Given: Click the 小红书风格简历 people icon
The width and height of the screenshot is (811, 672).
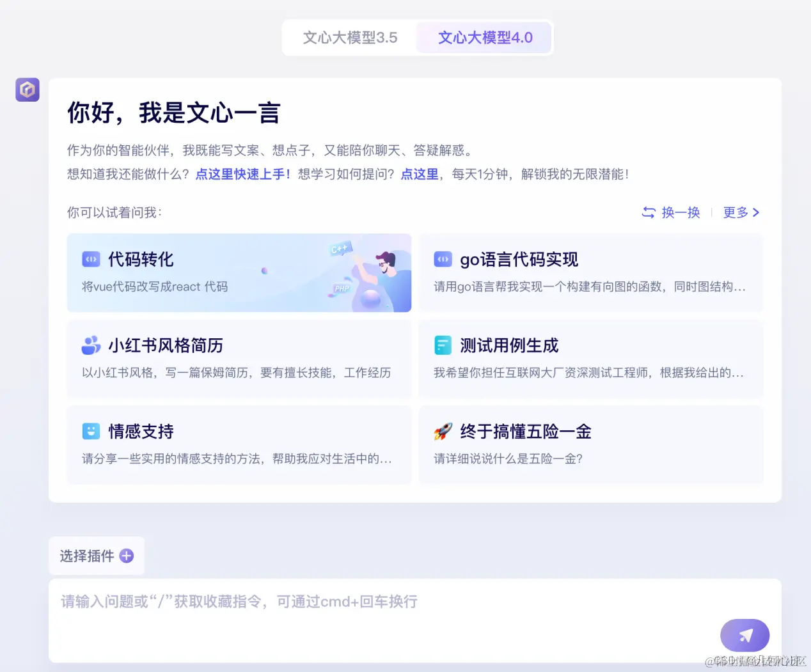Looking at the screenshot, I should click(x=91, y=345).
